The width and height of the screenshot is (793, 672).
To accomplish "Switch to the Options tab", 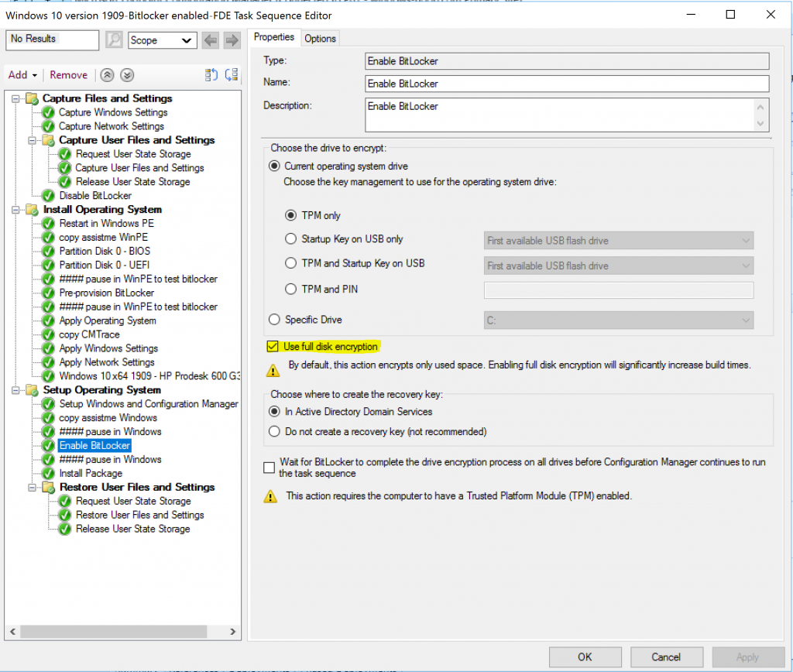I will click(320, 39).
